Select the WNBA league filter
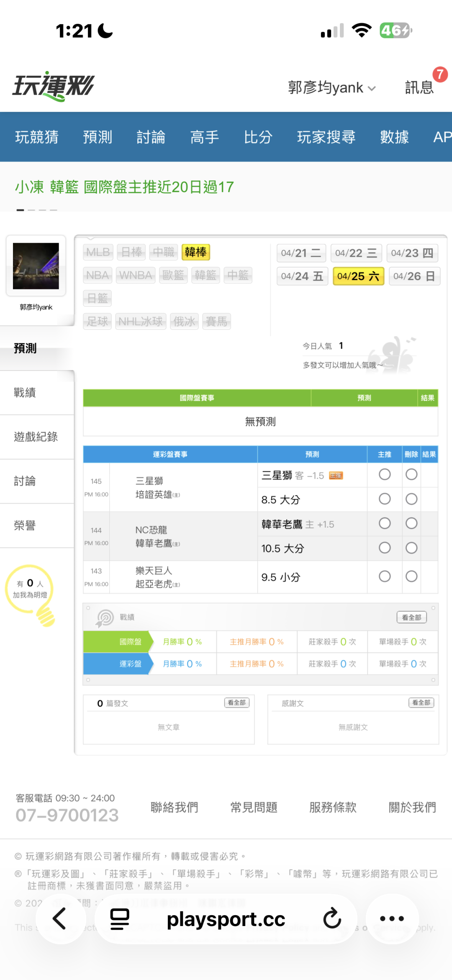The width and height of the screenshot is (452, 980). pyautogui.click(x=136, y=275)
